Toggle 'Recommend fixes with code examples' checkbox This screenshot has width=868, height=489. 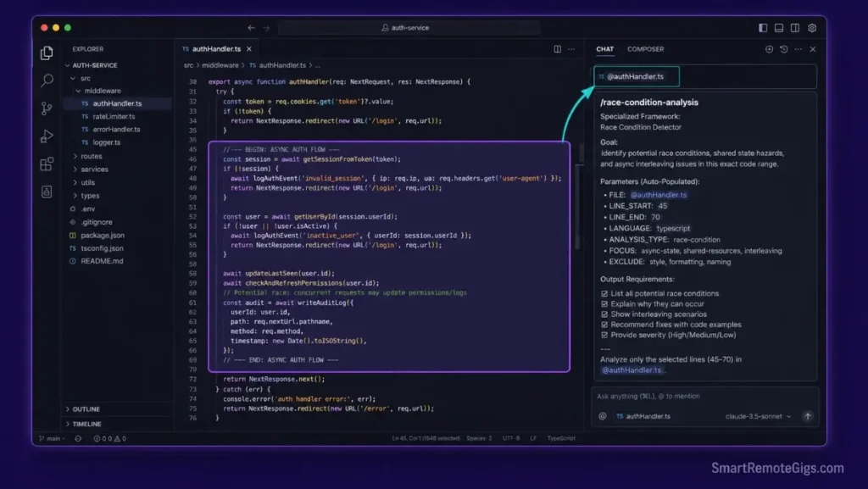point(604,325)
